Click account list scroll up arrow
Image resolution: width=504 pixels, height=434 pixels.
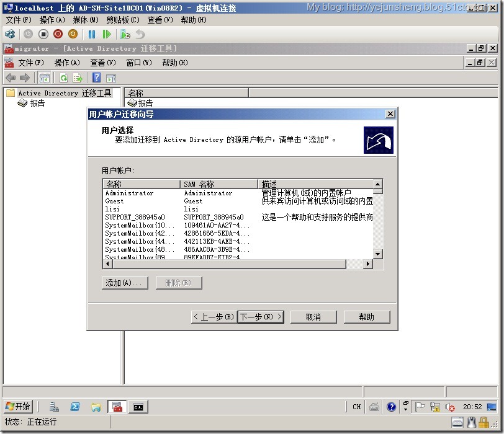tap(377, 184)
